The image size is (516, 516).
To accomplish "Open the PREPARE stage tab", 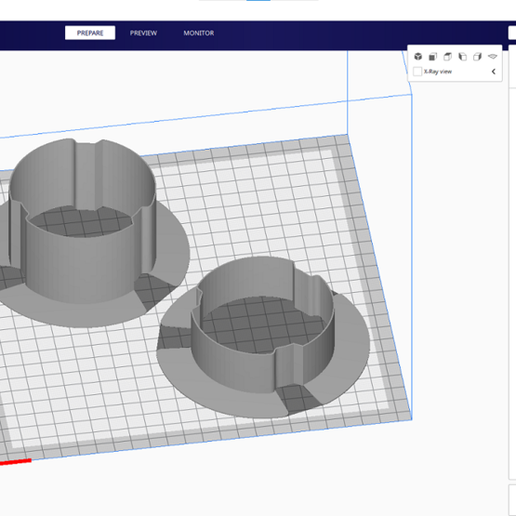I will click(x=90, y=33).
